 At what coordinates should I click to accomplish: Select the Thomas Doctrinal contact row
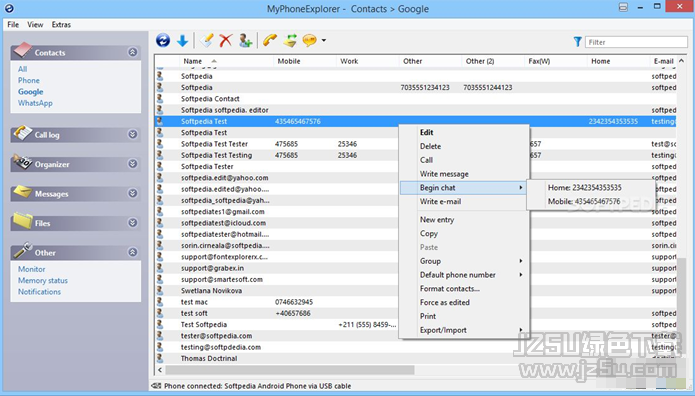point(415,358)
